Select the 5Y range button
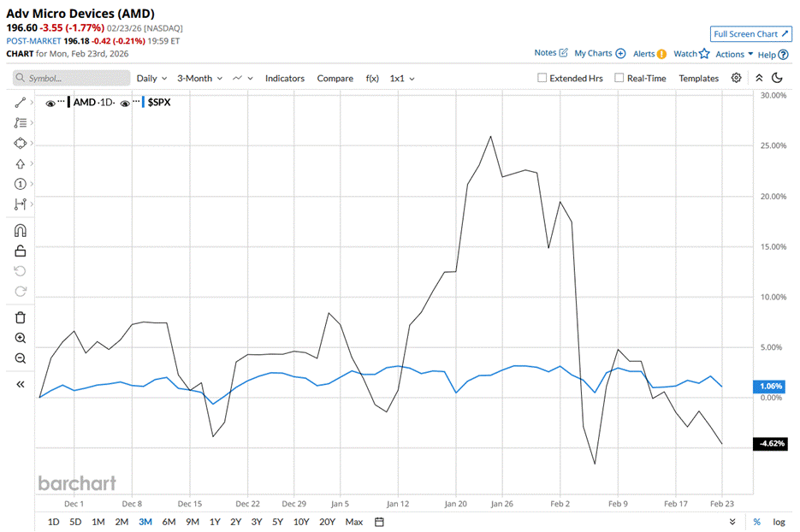Viewport: 800px width, 532px height. [x=277, y=522]
